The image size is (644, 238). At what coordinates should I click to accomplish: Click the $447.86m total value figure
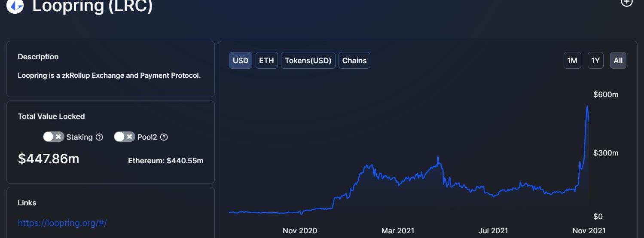point(49,159)
